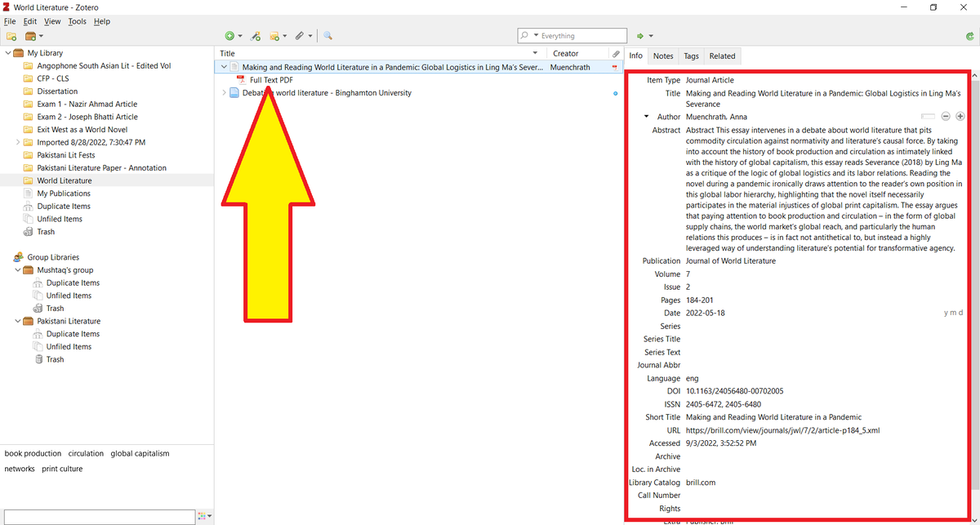Collapse Mushtaq's group library
Viewport: 980px width, 525px height.
coord(17,269)
